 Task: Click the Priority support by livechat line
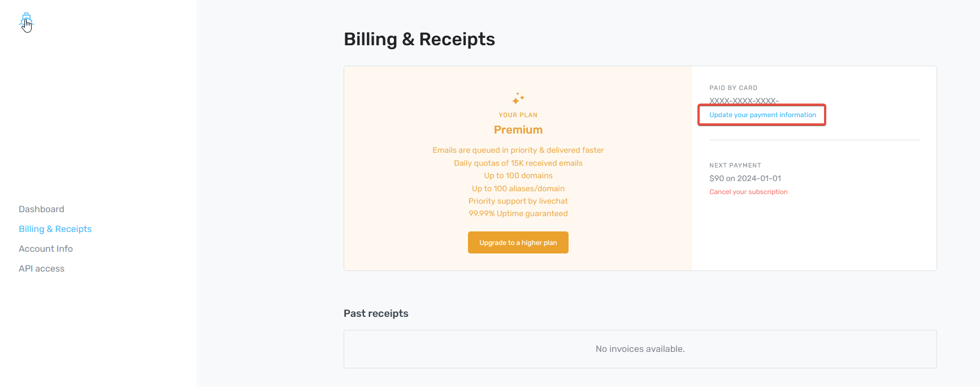click(x=518, y=201)
